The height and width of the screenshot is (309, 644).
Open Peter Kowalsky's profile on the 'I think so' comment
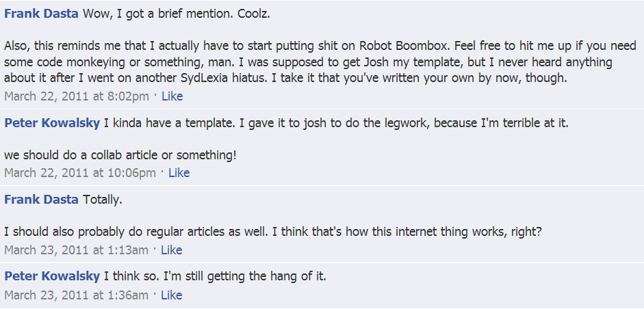52,277
